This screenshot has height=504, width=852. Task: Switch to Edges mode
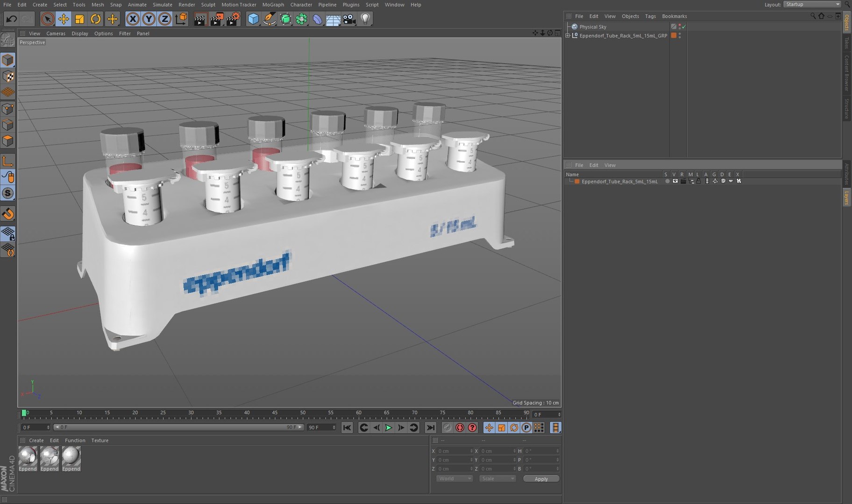8,125
